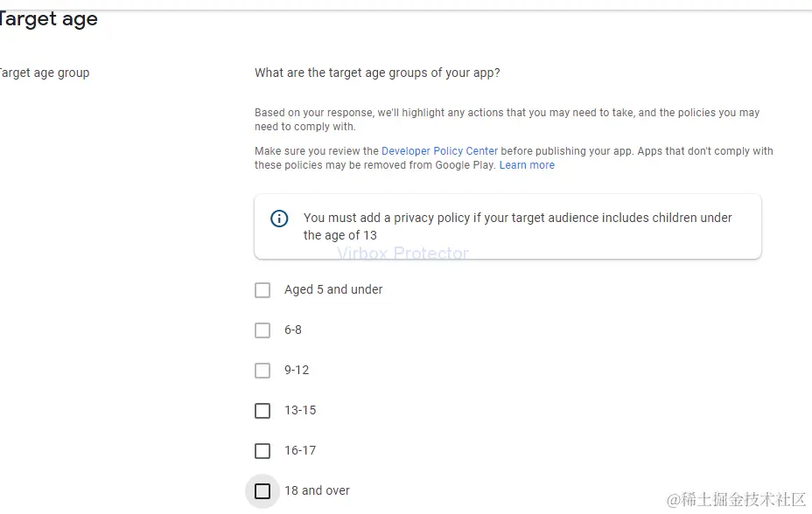Click the Target age page heading
812x514 pixels.
coord(48,19)
